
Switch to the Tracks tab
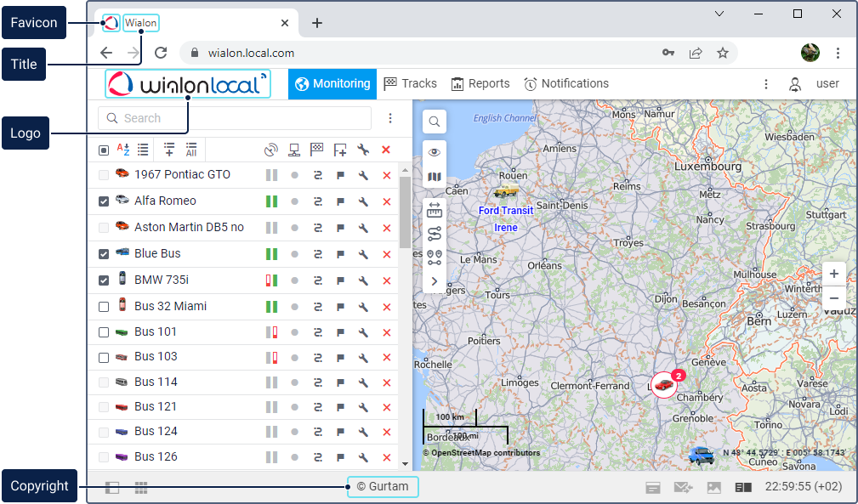(410, 84)
